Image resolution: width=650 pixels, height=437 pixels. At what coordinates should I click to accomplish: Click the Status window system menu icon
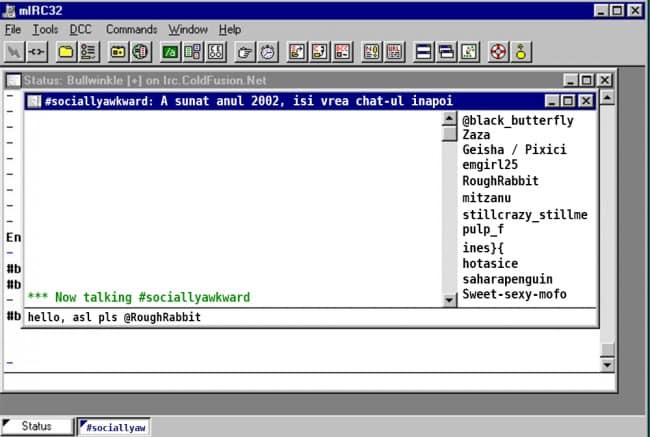pos(14,80)
